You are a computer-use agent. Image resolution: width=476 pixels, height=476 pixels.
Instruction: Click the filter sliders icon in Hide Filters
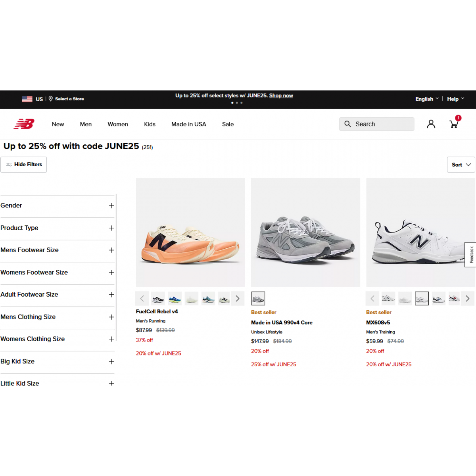coord(9,165)
